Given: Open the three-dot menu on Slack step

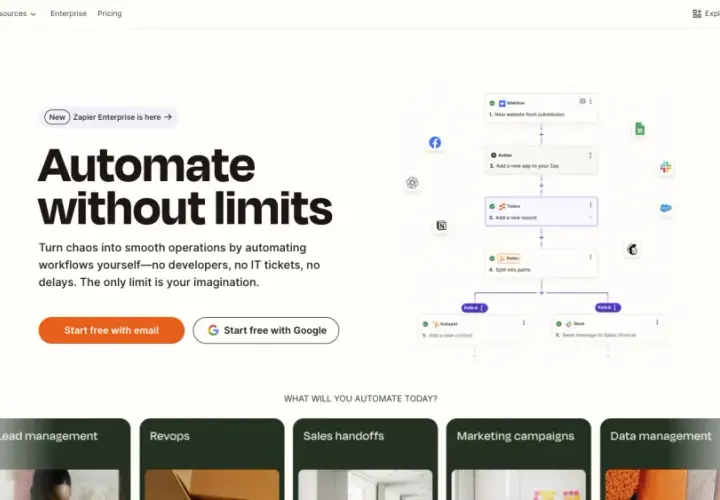Looking at the screenshot, I should [657, 323].
